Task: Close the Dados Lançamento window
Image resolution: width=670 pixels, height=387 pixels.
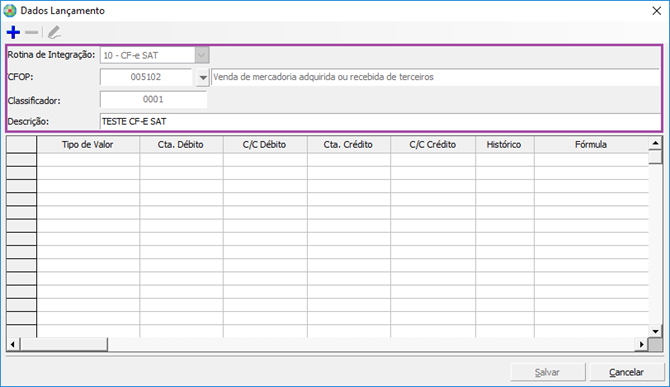Action: click(657, 11)
